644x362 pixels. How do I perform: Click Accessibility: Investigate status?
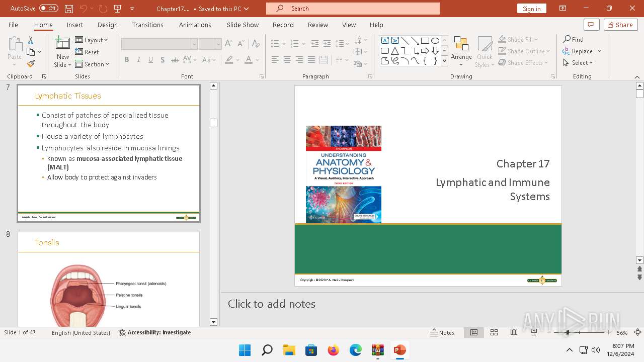(x=155, y=332)
